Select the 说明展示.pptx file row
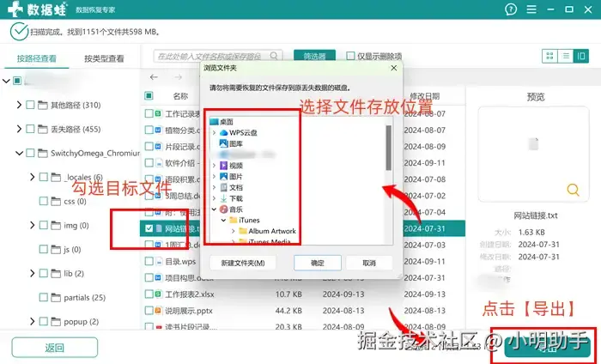Screen dimensions: 601x364 [x=303, y=311]
